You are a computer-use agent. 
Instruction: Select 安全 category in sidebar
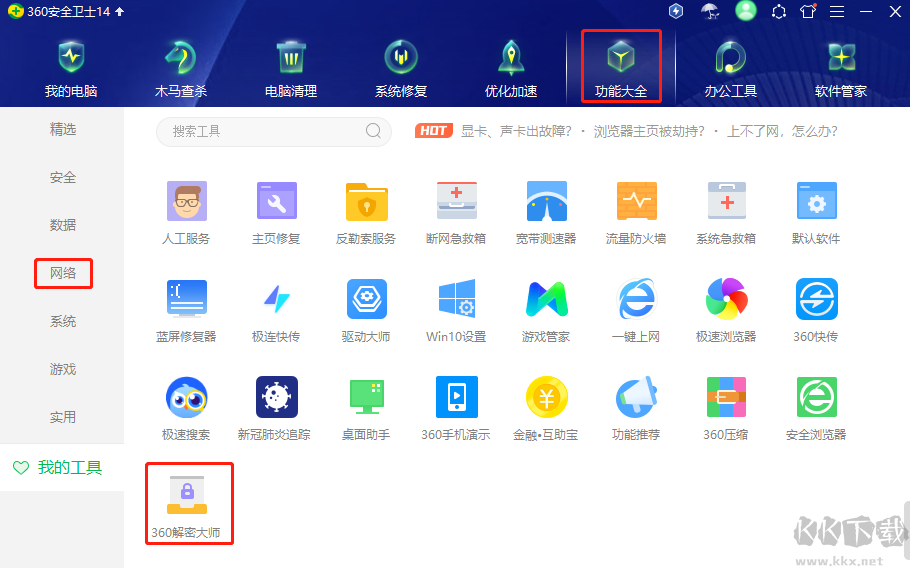click(63, 178)
